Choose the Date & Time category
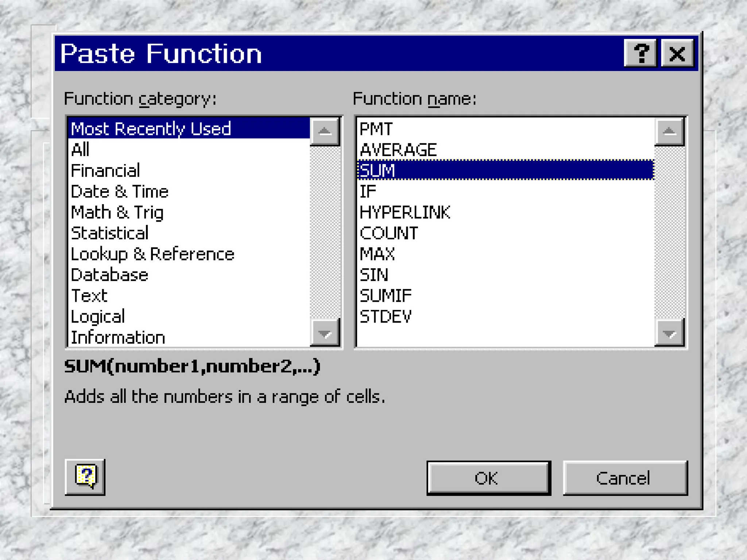The height and width of the screenshot is (560, 747). click(119, 192)
